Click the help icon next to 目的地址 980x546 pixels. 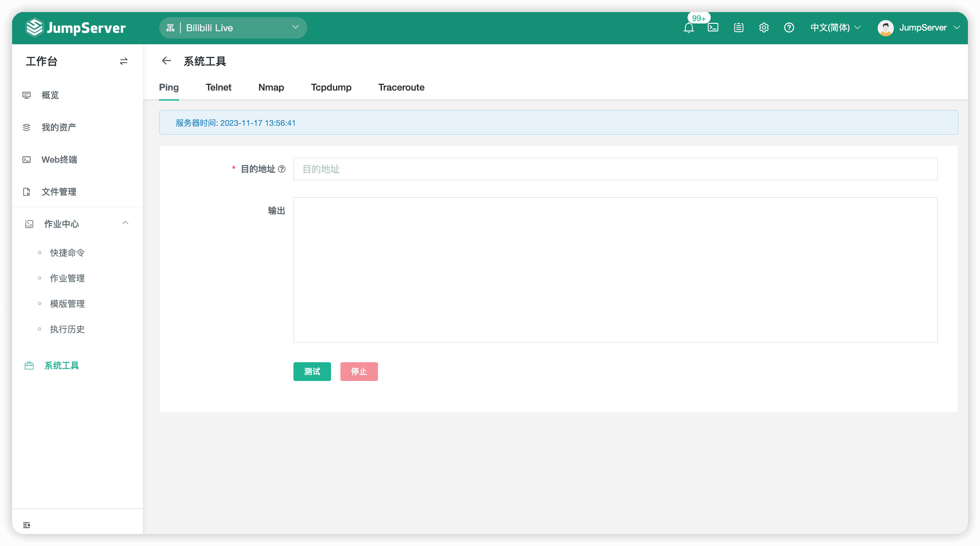(x=281, y=169)
